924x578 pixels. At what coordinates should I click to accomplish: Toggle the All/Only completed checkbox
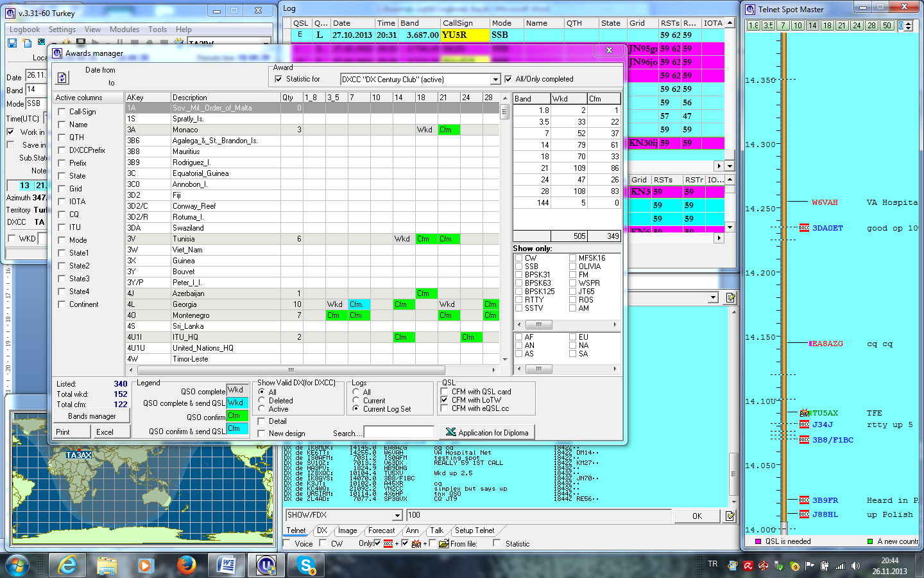click(509, 79)
